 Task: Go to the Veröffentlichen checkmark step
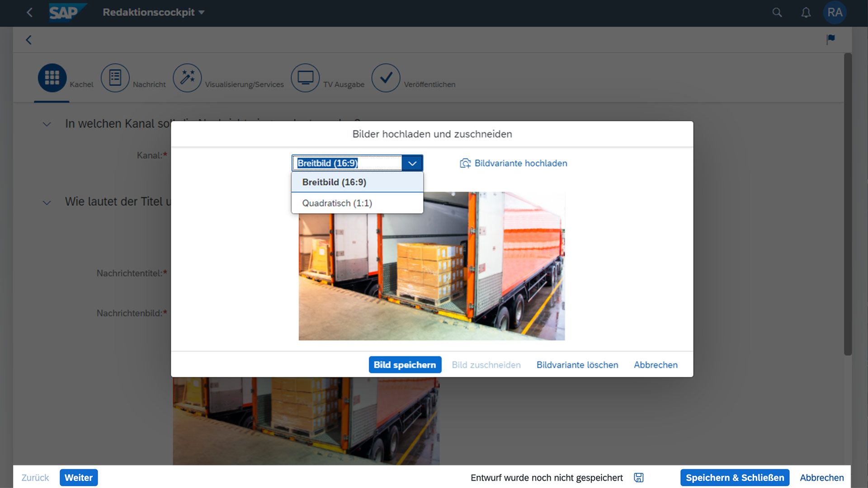pos(386,78)
